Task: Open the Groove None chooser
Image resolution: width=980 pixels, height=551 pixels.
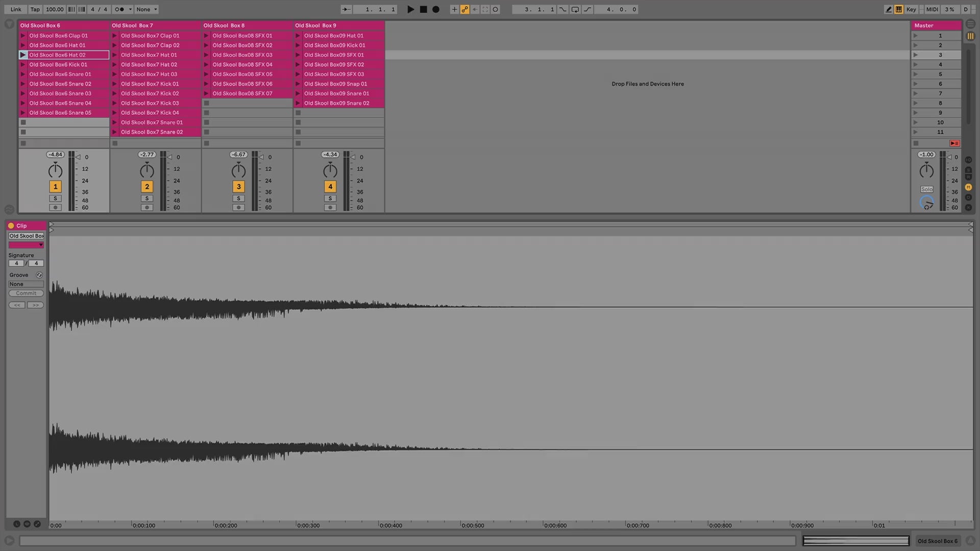Action: pos(26,284)
